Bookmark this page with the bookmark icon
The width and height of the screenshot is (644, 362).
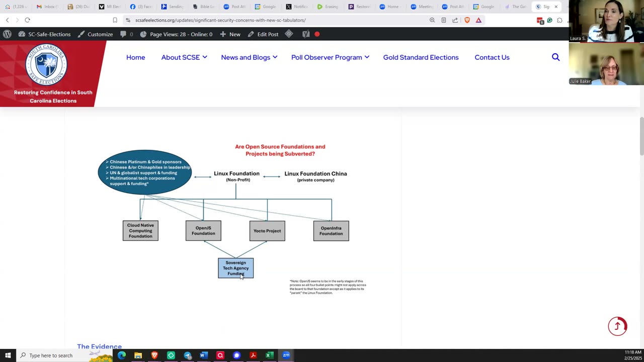115,20
